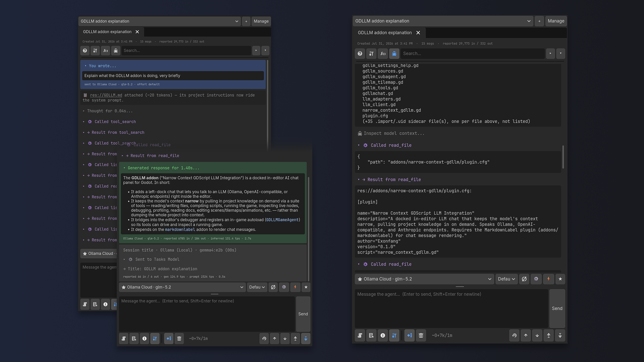Click the Search field in the right panel
Viewport: 644px width, 362px height.
tap(472, 54)
